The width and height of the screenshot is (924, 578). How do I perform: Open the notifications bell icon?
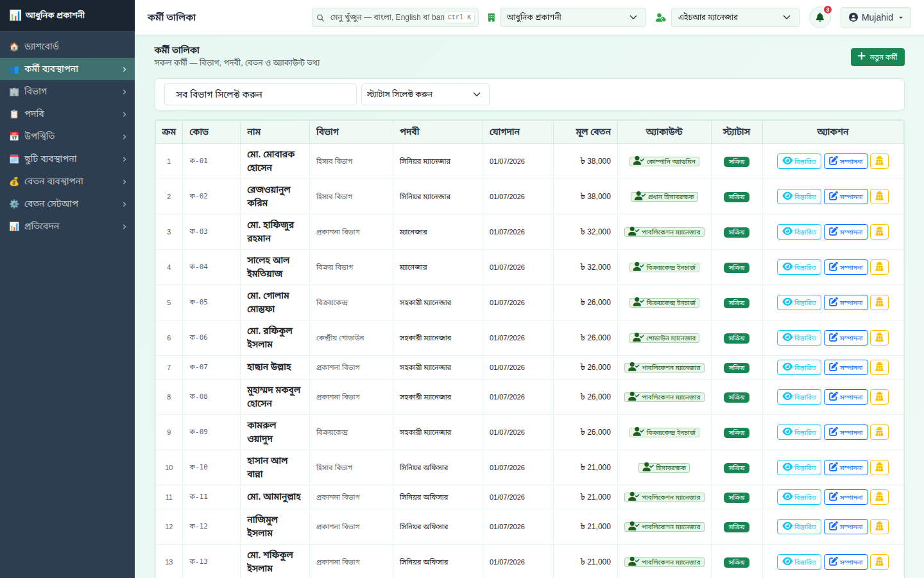(819, 17)
